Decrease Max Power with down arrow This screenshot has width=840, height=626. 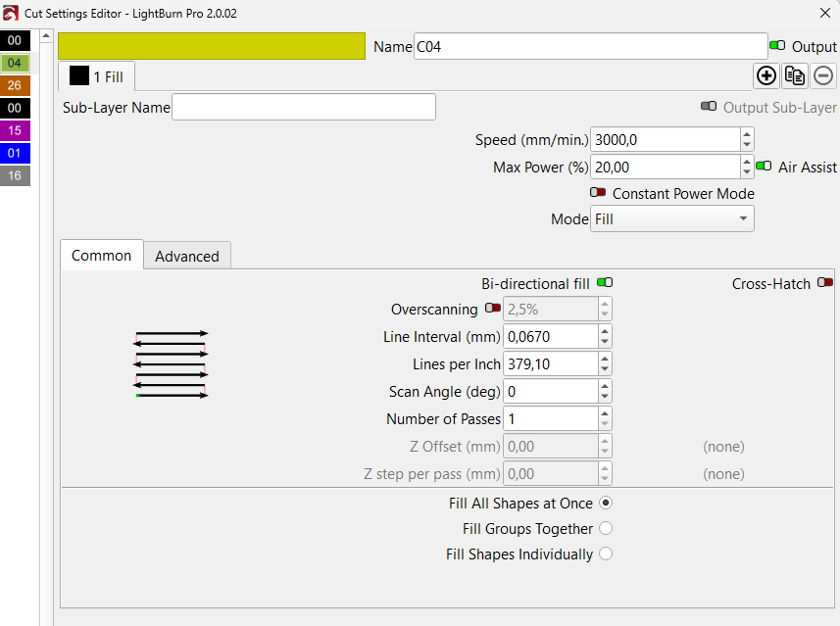coord(747,172)
